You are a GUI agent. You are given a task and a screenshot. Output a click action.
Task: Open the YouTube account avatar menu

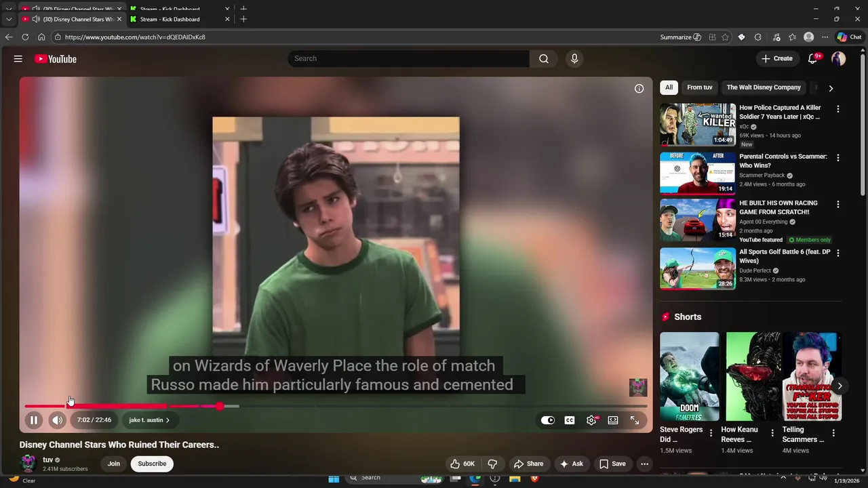click(x=839, y=59)
